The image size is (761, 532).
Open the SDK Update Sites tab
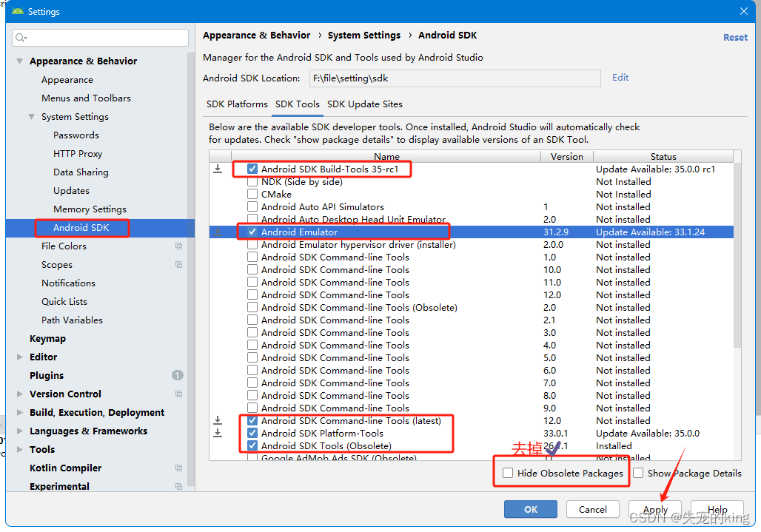pyautogui.click(x=365, y=104)
